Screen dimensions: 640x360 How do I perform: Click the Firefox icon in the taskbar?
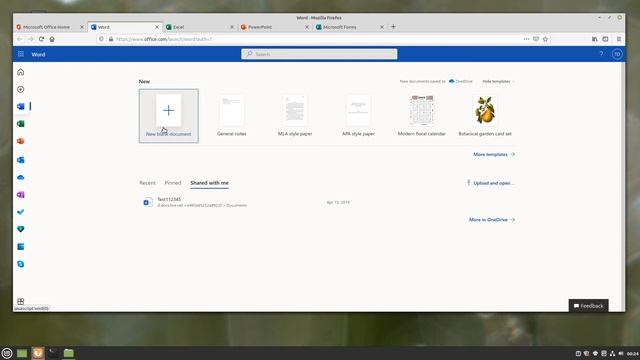point(38,353)
